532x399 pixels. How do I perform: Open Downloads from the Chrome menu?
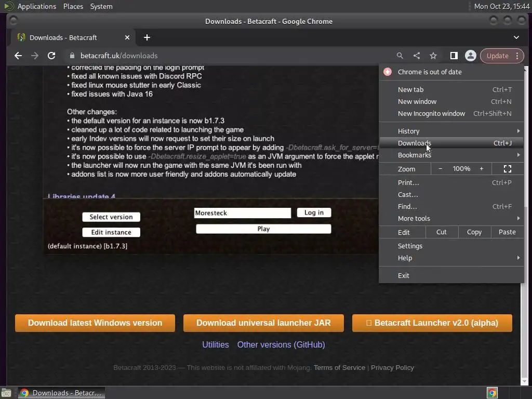click(x=451, y=143)
